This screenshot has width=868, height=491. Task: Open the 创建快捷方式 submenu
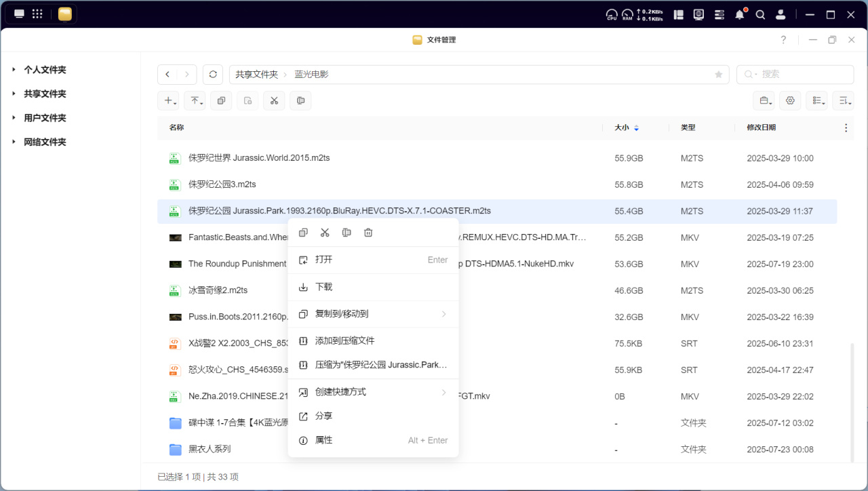point(374,392)
